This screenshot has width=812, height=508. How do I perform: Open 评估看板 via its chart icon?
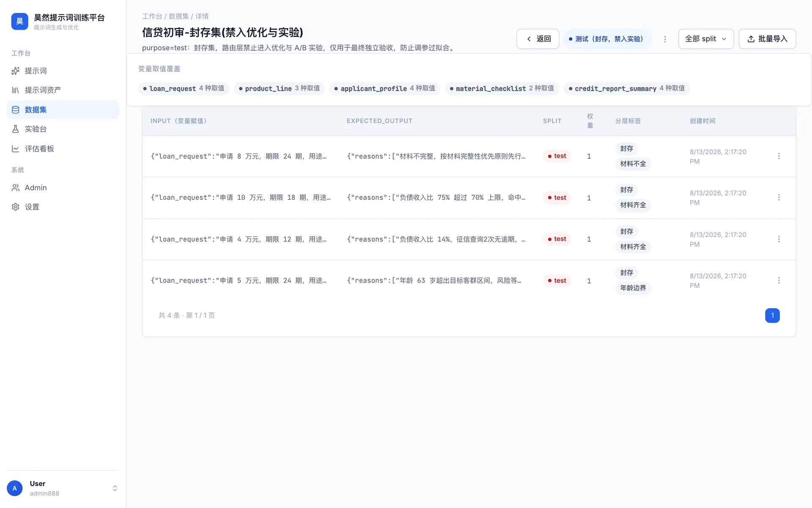click(x=16, y=149)
